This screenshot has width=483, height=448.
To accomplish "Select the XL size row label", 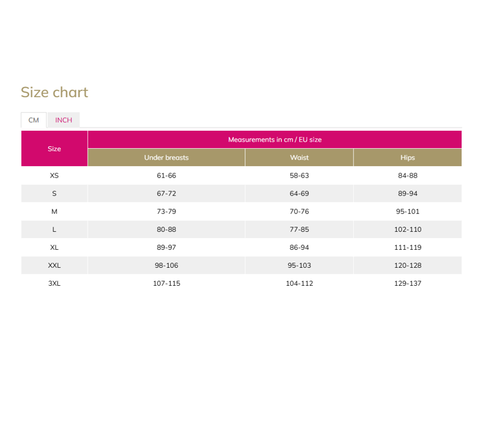I will pyautogui.click(x=54, y=247).
